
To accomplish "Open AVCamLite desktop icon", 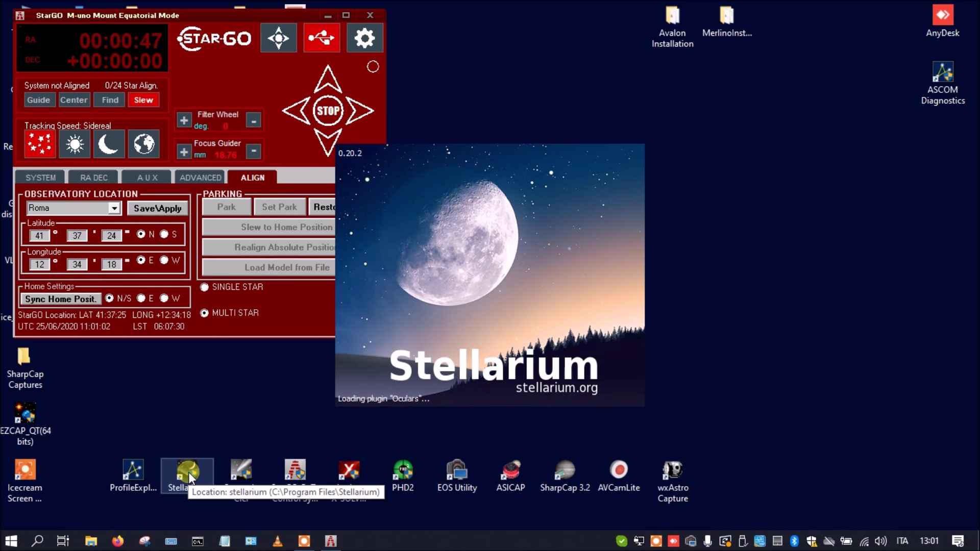I will pyautogui.click(x=619, y=476).
